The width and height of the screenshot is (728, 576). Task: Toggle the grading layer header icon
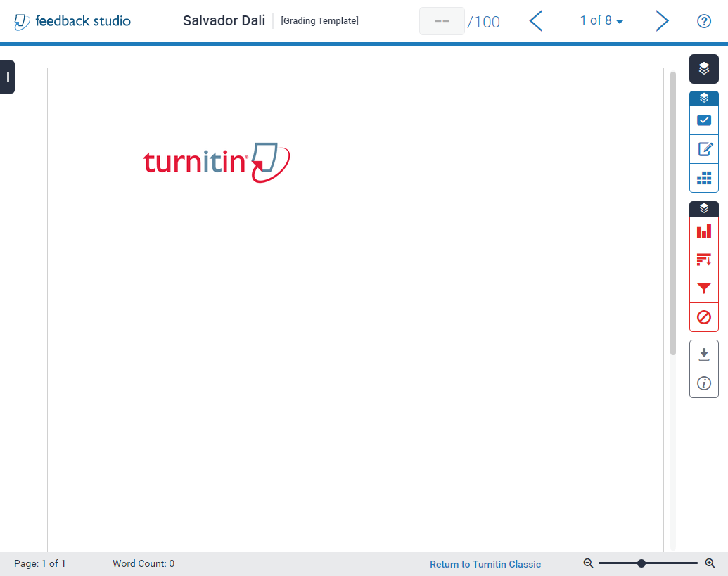tap(704, 98)
